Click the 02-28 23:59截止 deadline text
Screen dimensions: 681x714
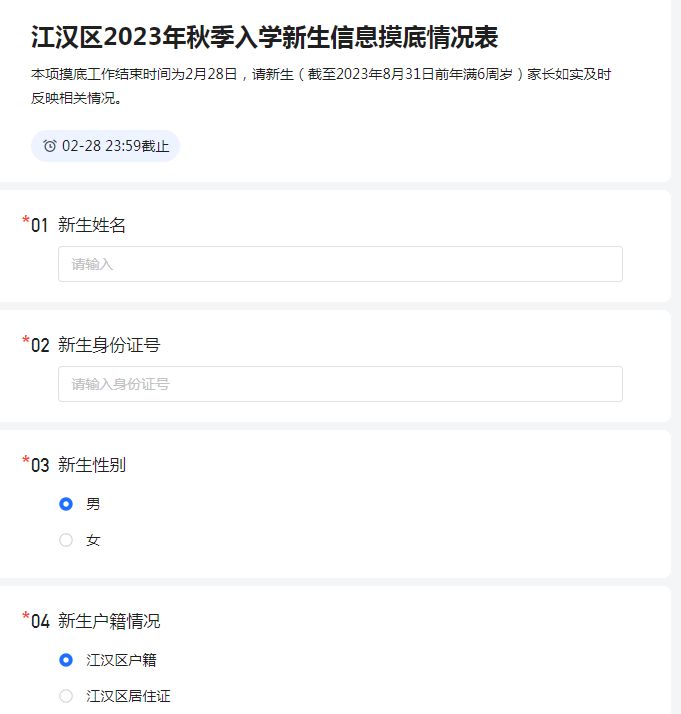116,146
